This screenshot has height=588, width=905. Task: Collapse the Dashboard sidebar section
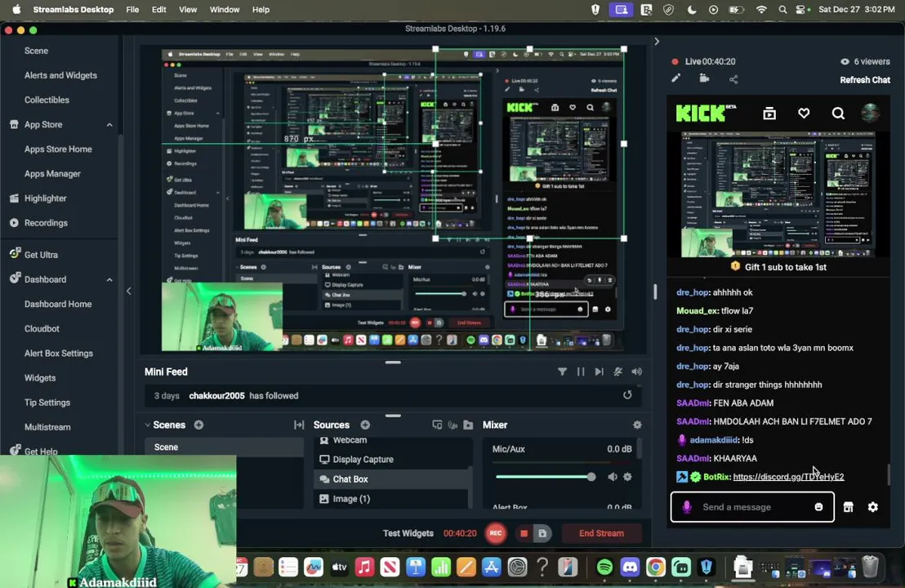[109, 279]
